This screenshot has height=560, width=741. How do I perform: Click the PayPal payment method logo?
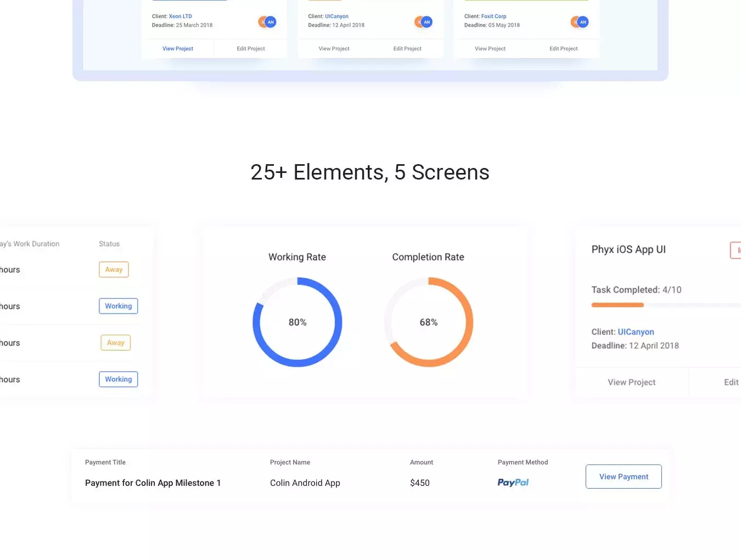point(513,483)
